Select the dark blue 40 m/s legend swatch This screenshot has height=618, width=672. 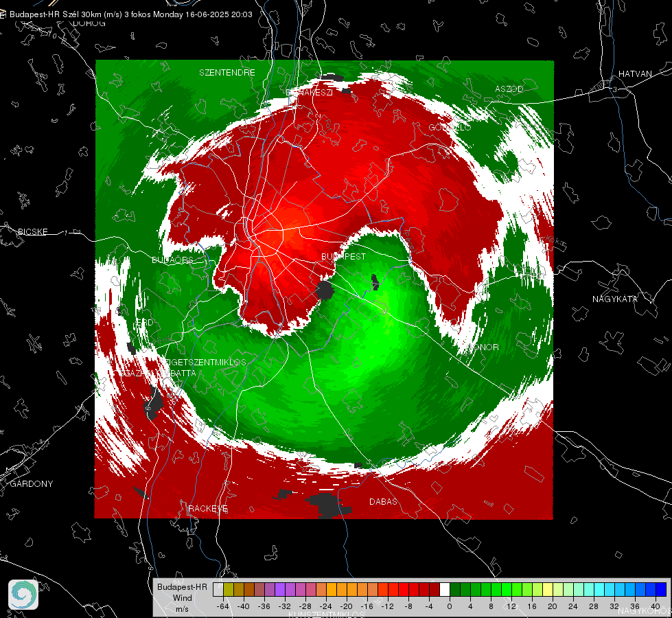[x=661, y=590]
